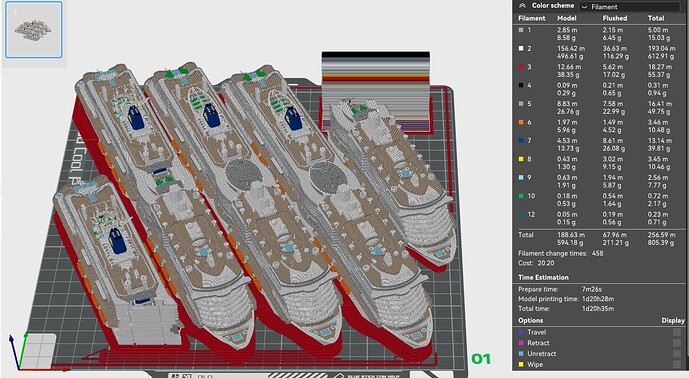The width and height of the screenshot is (689, 378).
Task: Click filament 1 tan color swatch
Action: coord(521,30)
